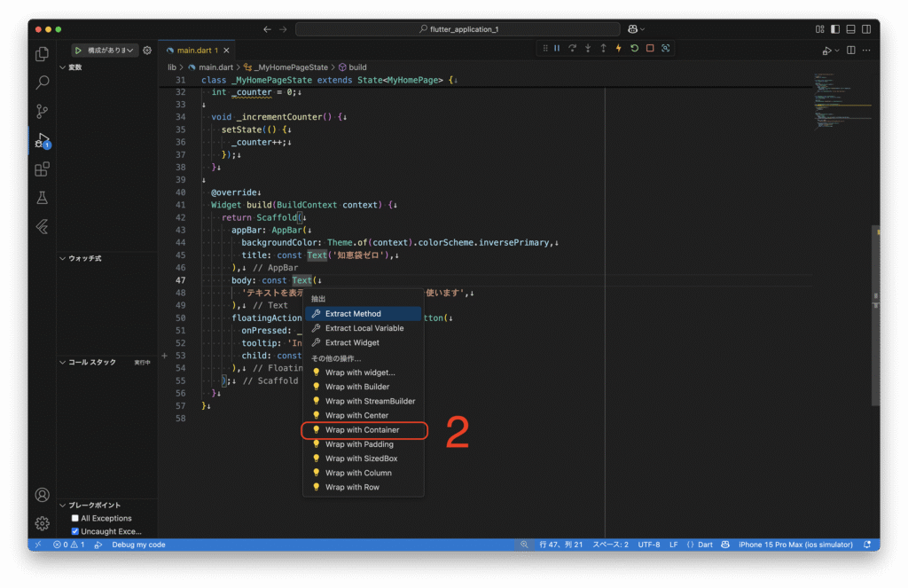Screen dimensions: 908x588
Task: Open the Testing flask view
Action: coord(42,198)
